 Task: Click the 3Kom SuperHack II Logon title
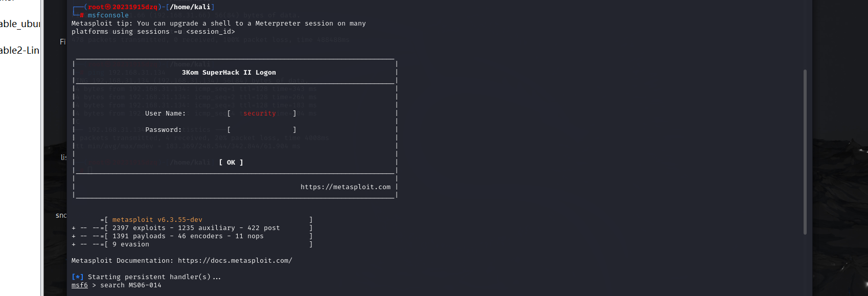tap(229, 73)
